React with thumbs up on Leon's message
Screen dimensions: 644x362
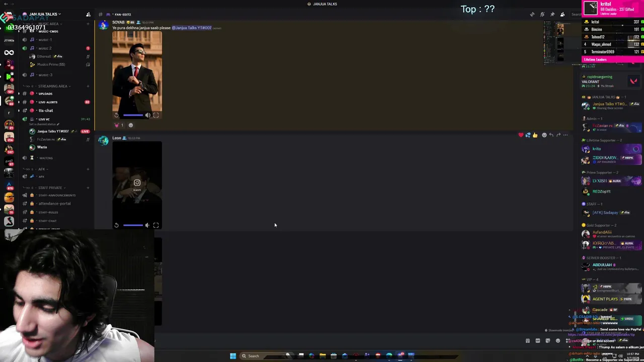(x=535, y=135)
